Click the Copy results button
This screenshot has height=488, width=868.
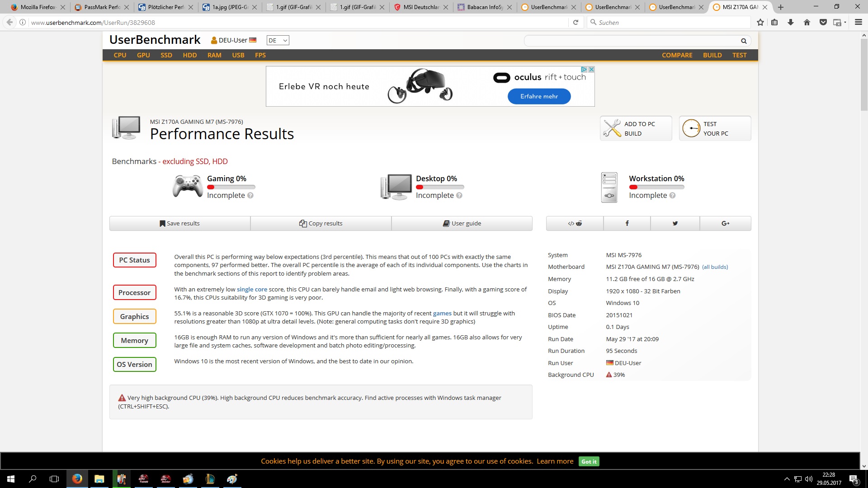(321, 223)
